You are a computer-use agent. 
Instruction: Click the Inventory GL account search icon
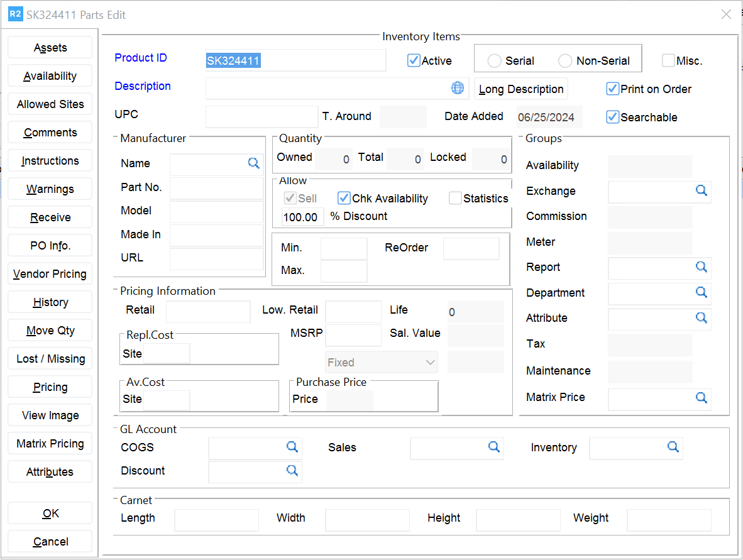[x=673, y=447]
